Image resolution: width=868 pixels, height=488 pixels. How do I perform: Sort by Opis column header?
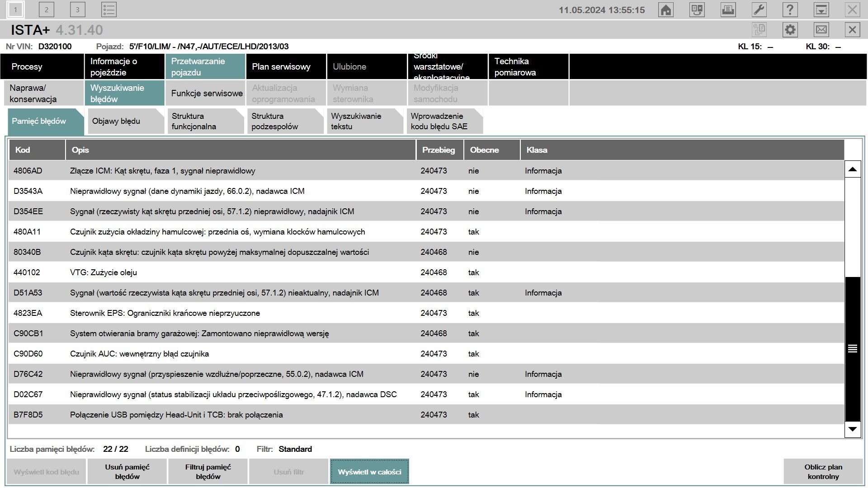coord(241,150)
